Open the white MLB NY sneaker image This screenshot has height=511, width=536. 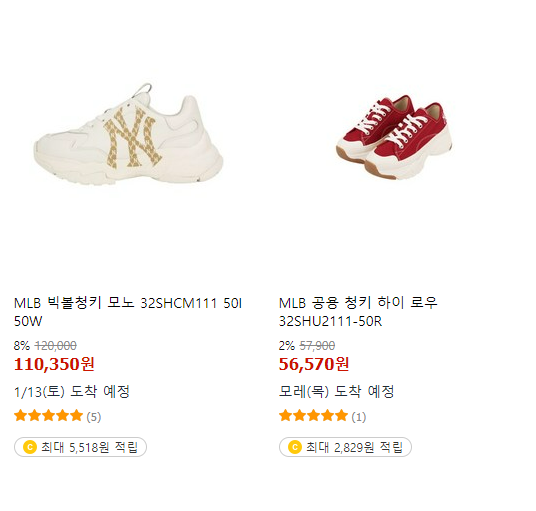128,134
